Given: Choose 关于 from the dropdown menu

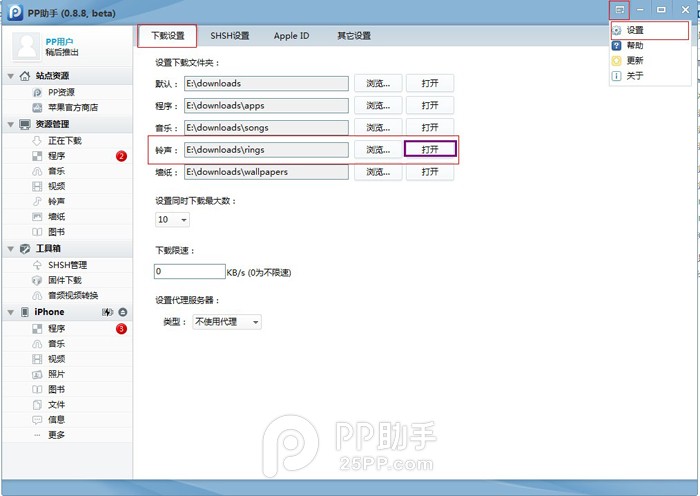Looking at the screenshot, I should [650, 76].
